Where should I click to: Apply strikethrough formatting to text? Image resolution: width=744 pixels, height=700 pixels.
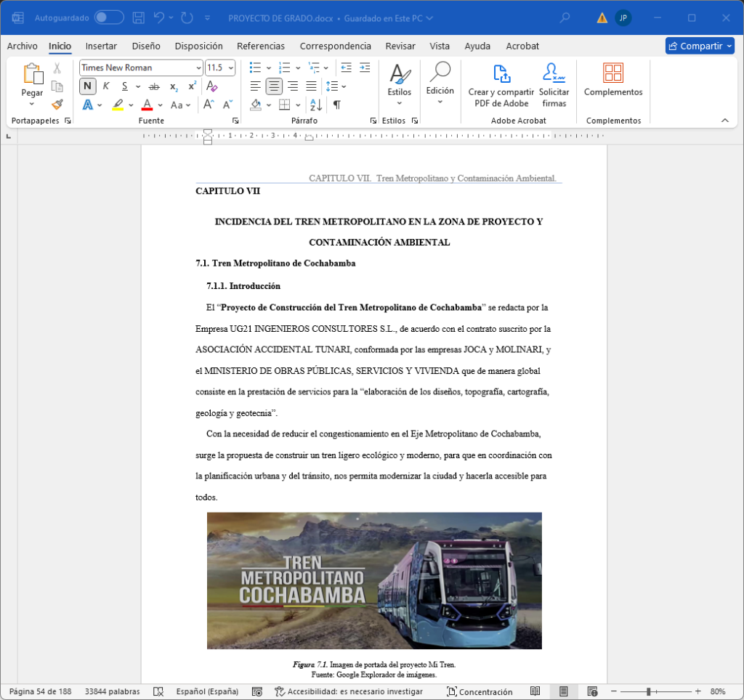(x=153, y=86)
